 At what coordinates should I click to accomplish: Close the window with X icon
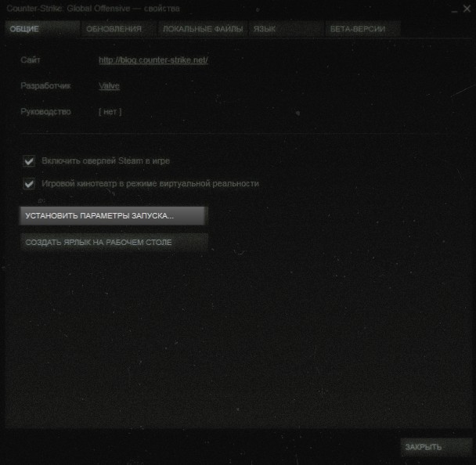(467, 9)
